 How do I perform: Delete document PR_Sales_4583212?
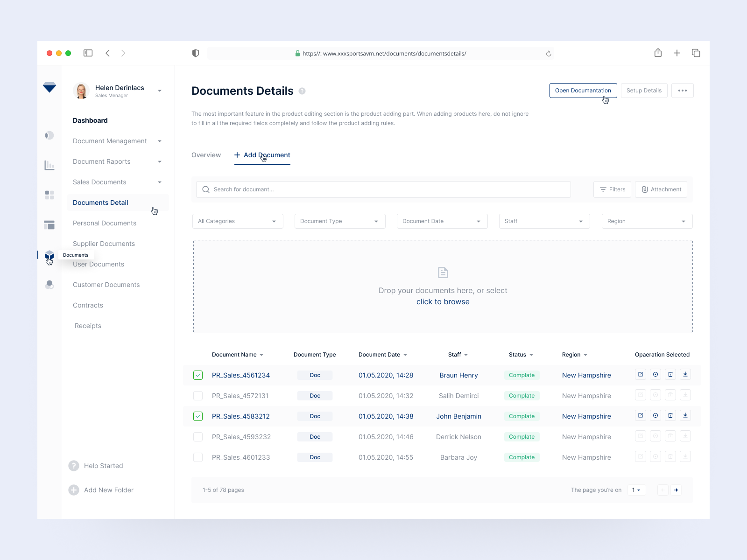(x=670, y=415)
